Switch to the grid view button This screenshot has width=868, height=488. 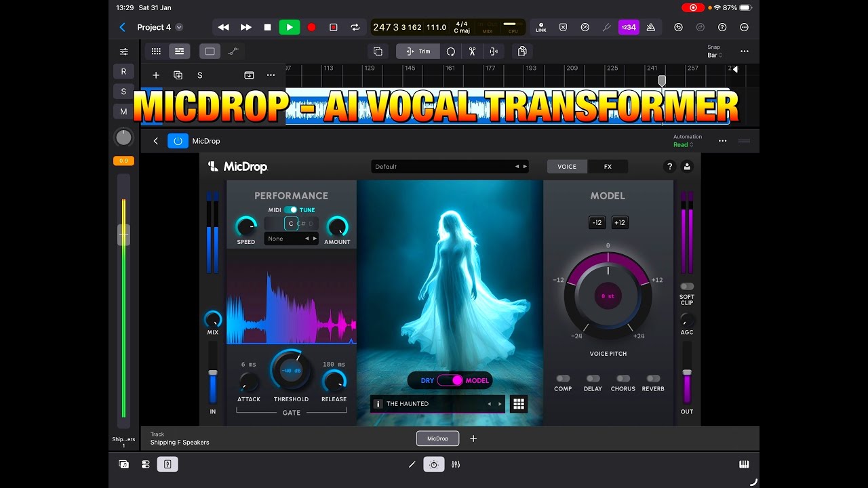click(156, 52)
